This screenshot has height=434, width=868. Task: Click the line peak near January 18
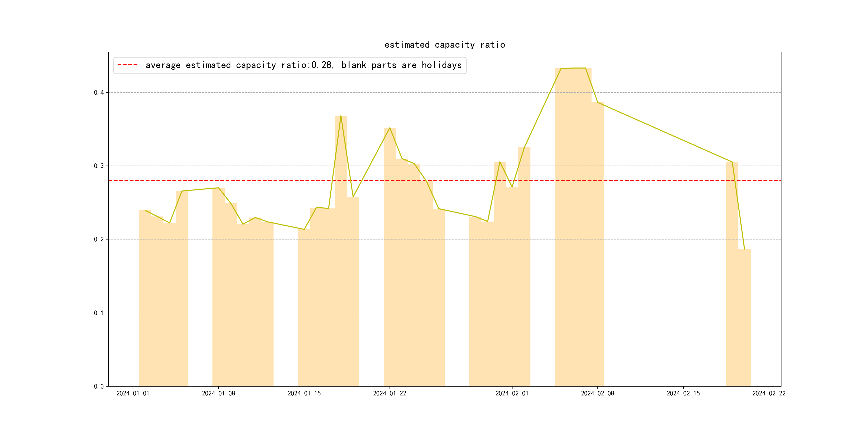341,116
